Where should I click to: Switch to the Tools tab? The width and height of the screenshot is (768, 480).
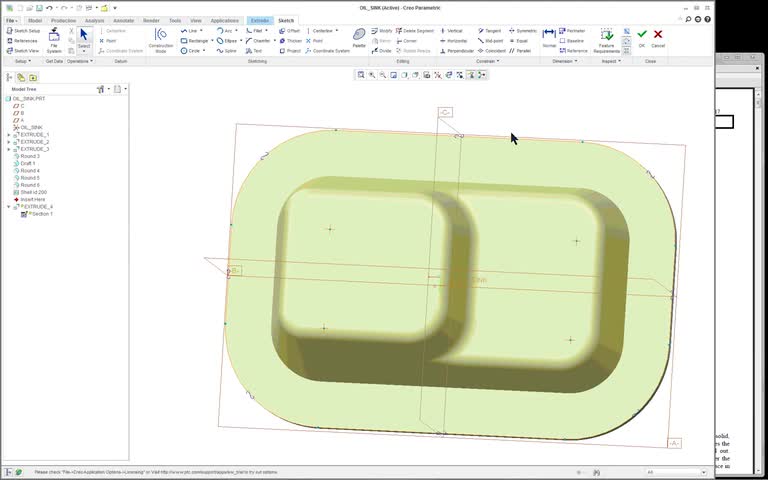point(175,21)
